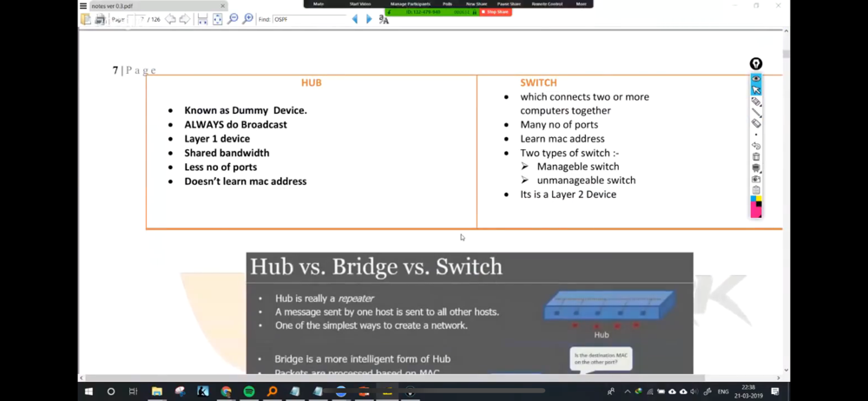The height and width of the screenshot is (401, 868).
Task: Click the pen size dot selector
Action: (x=756, y=135)
